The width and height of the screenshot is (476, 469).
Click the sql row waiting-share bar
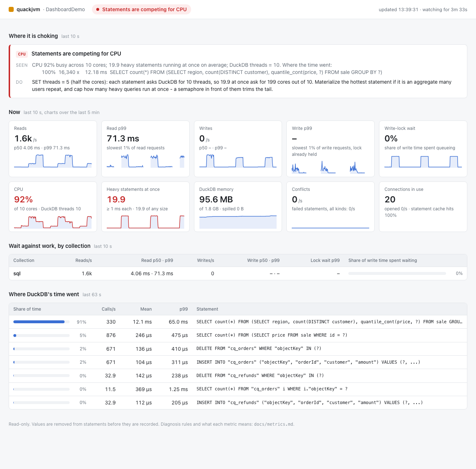(x=397, y=273)
